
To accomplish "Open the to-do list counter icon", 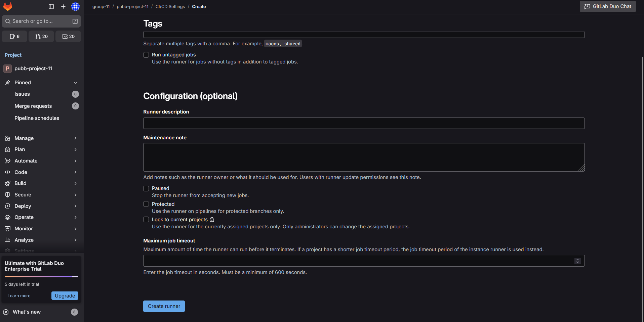I will (x=68, y=36).
